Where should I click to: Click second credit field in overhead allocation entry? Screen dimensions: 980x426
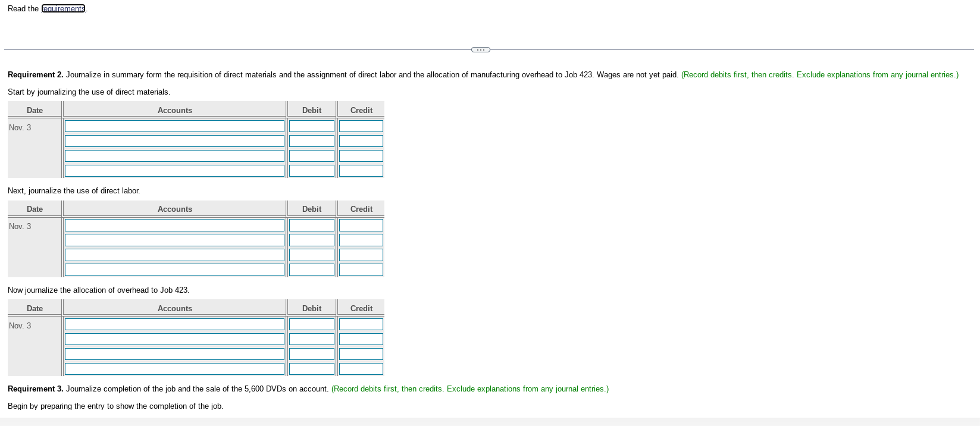click(361, 339)
